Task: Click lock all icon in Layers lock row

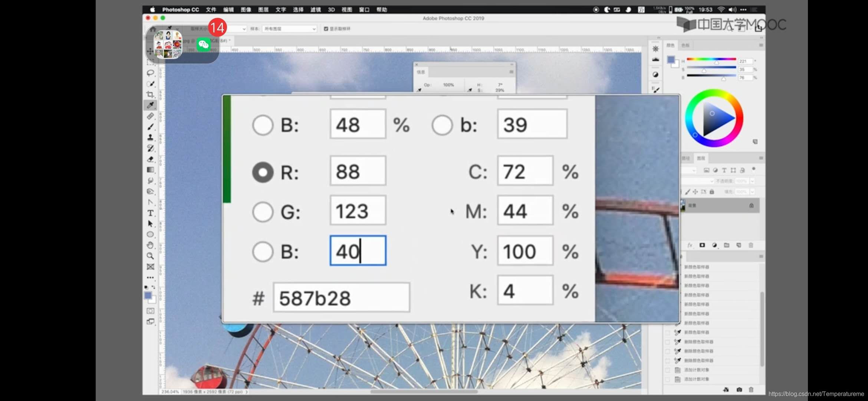Action: [x=712, y=192]
